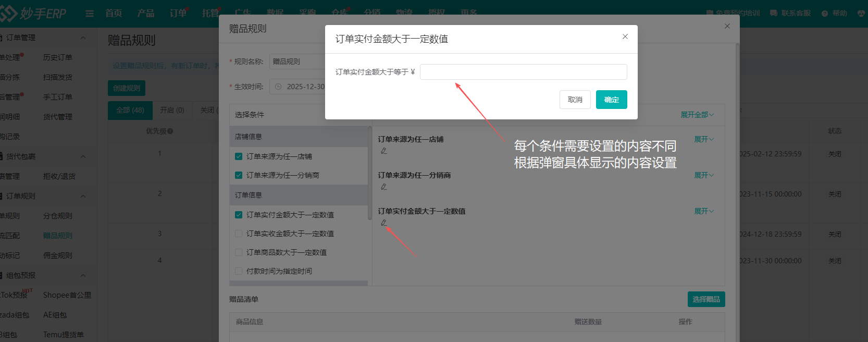Open 佣金规则 in sidebar
Image resolution: width=868 pixels, height=342 pixels.
pyautogui.click(x=58, y=255)
